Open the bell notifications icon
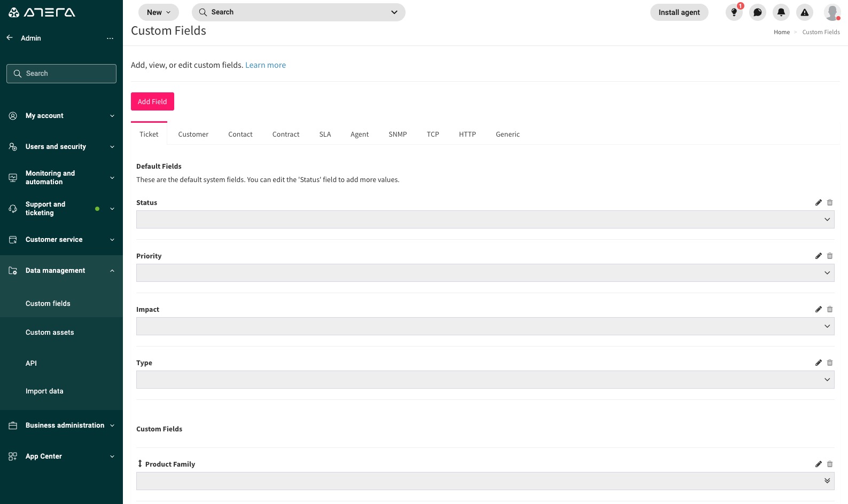 pos(781,12)
